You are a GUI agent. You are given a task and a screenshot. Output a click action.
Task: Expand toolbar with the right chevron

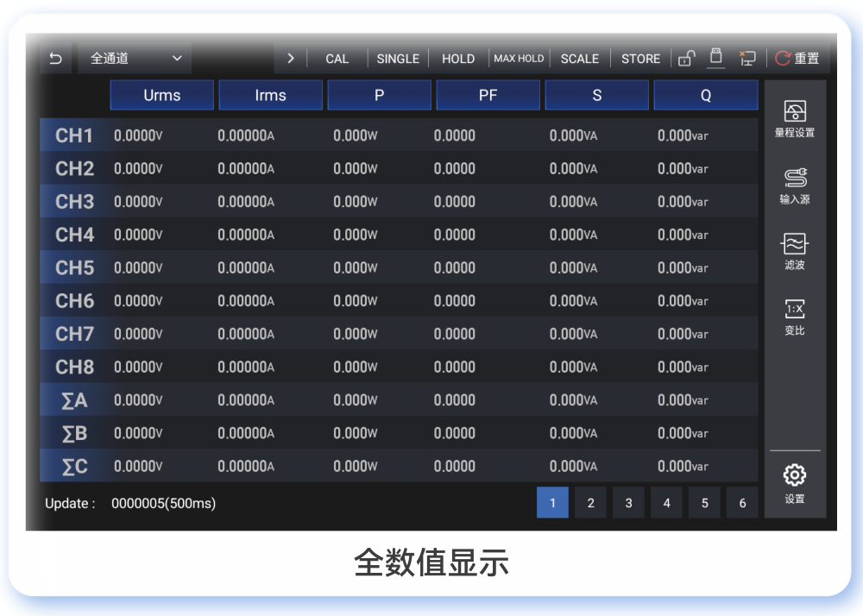click(x=291, y=59)
